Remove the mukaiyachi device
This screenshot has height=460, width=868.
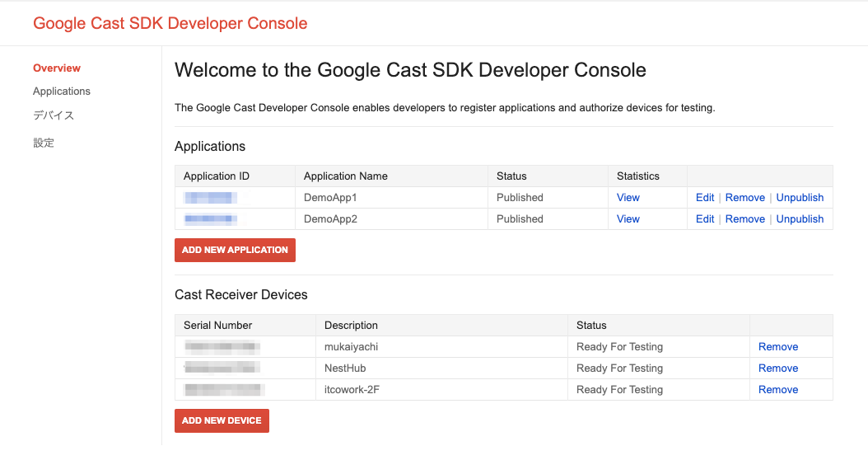pyautogui.click(x=777, y=346)
